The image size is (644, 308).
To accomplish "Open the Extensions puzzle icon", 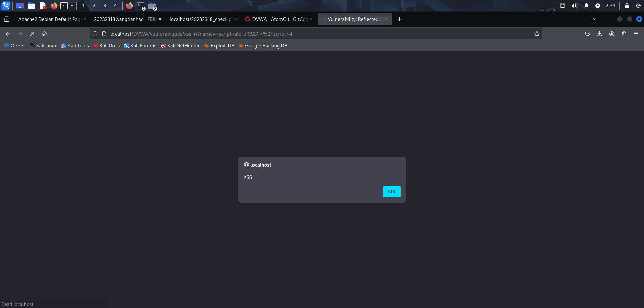I will pos(624,34).
